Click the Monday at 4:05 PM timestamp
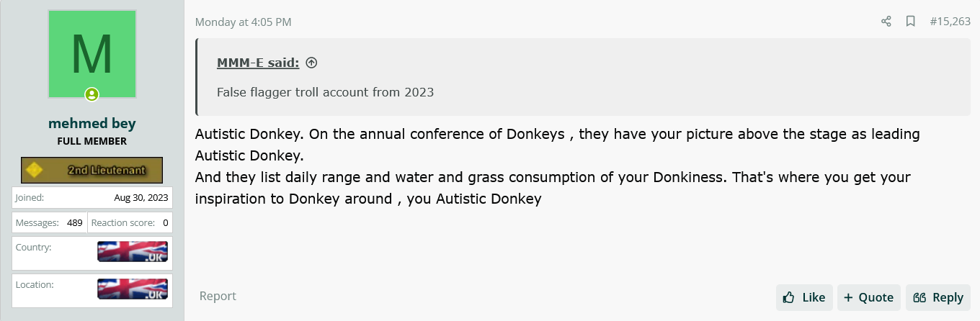 [243, 22]
